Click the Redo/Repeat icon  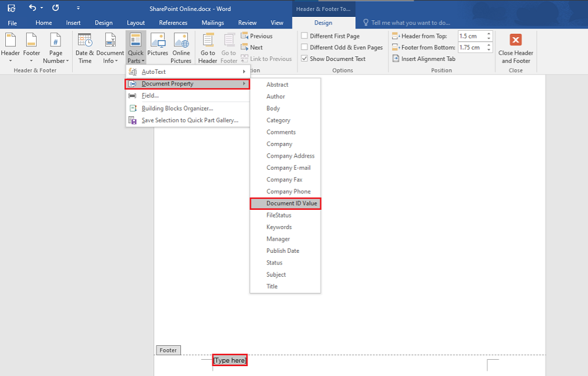click(55, 8)
